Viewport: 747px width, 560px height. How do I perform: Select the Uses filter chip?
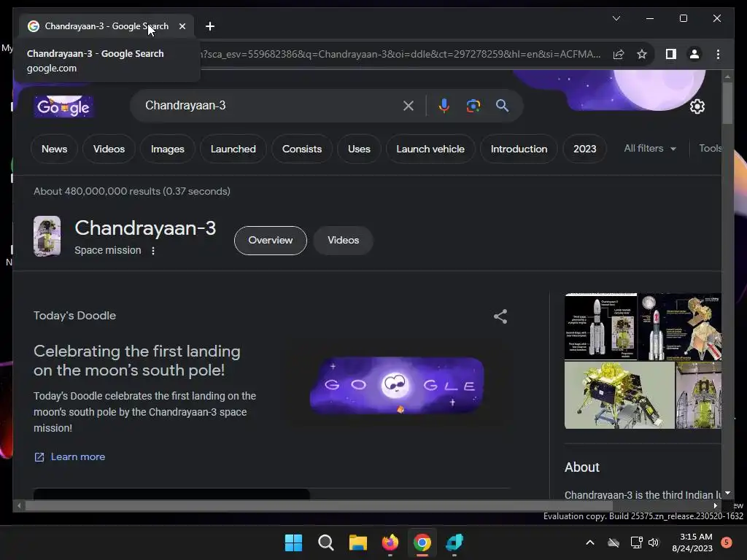pyautogui.click(x=359, y=149)
